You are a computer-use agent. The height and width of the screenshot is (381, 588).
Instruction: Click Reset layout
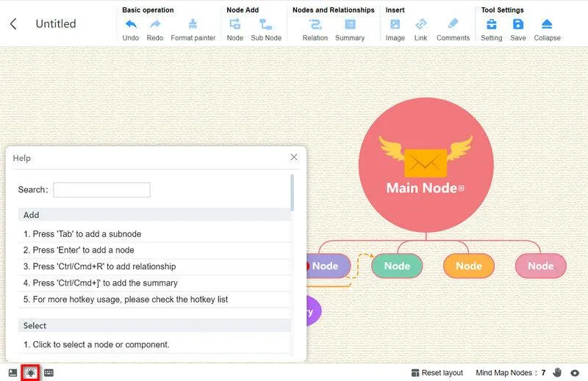(437, 373)
